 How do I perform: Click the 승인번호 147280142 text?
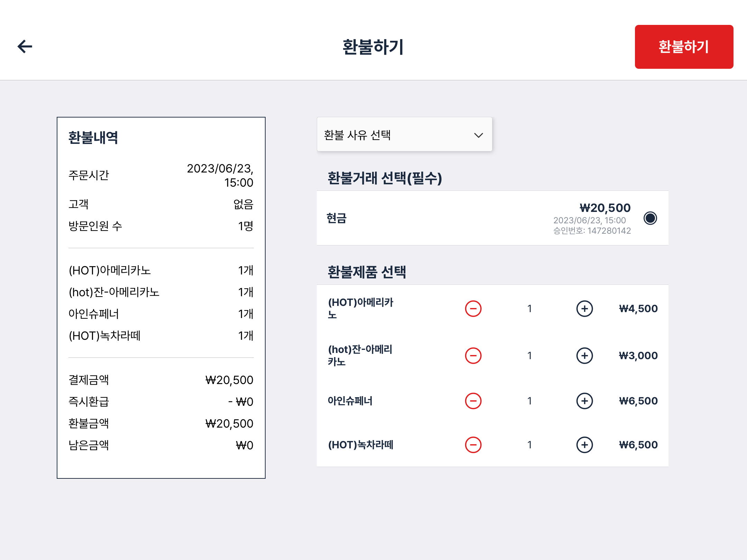coord(592,231)
